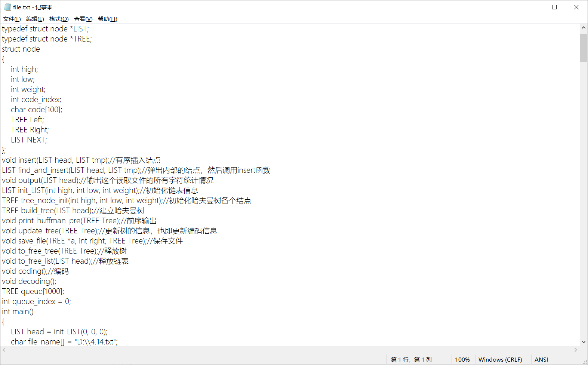Place cursor in line 'typedef struct node *LIST;'
The image size is (588, 365).
tap(46, 29)
